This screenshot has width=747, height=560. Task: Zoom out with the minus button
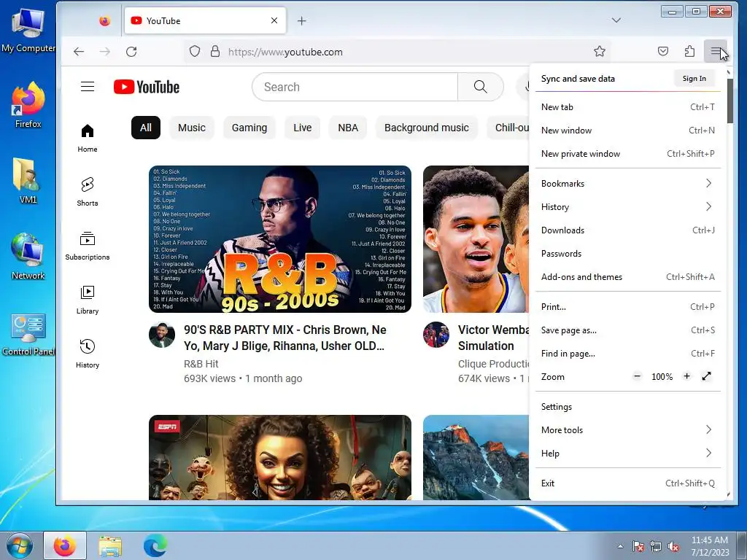(637, 376)
